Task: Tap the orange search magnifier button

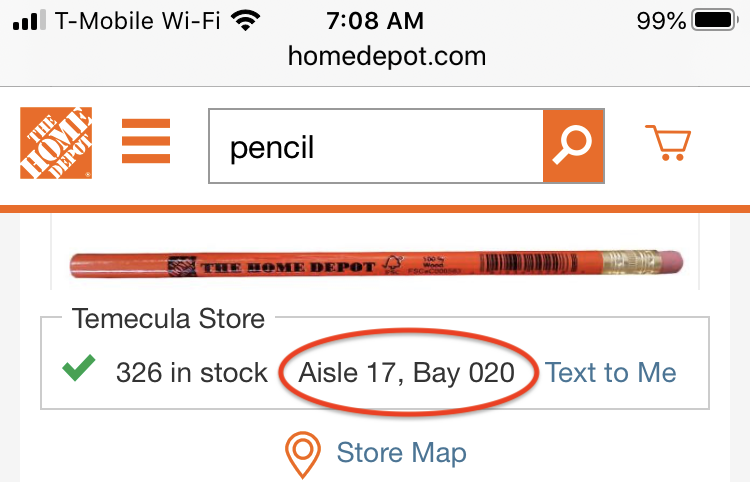Action: click(x=574, y=146)
